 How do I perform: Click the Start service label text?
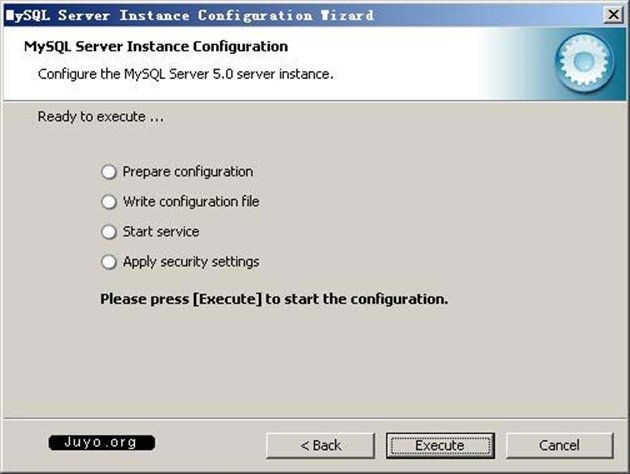161,232
